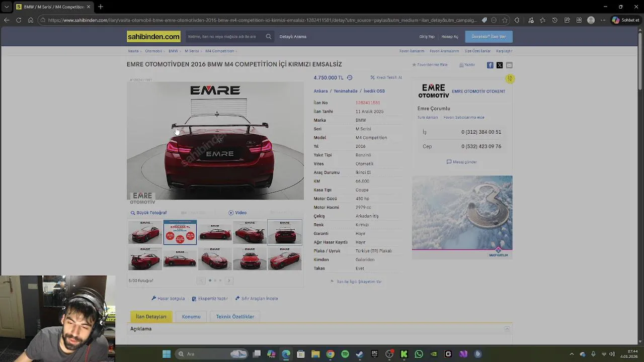Screen dimensions: 644x362
Task: Open the Vasıta breadcrumb
Action: [133, 51]
